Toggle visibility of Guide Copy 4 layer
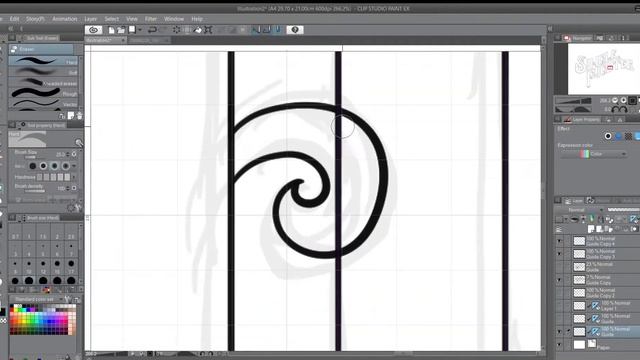This screenshot has height=360, width=640. pos(560,241)
